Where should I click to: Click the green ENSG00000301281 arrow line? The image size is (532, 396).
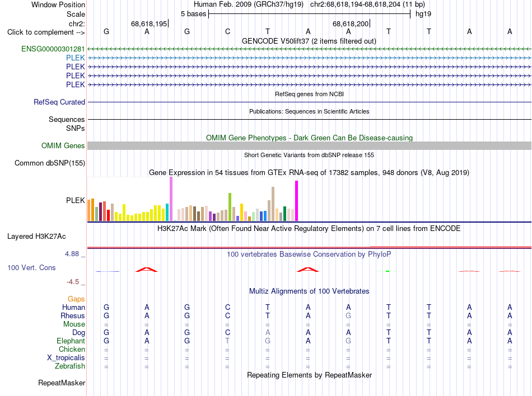pyautogui.click(x=309, y=49)
